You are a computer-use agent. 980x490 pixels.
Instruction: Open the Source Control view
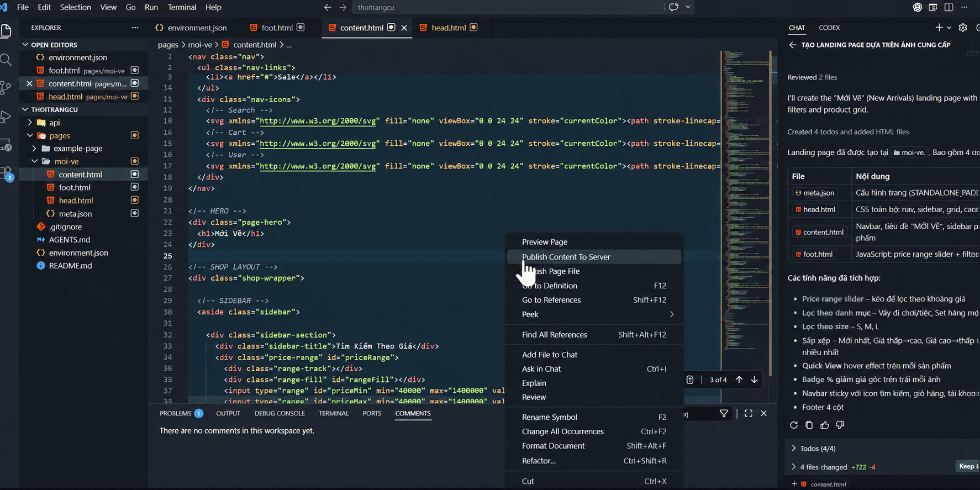pos(6,88)
